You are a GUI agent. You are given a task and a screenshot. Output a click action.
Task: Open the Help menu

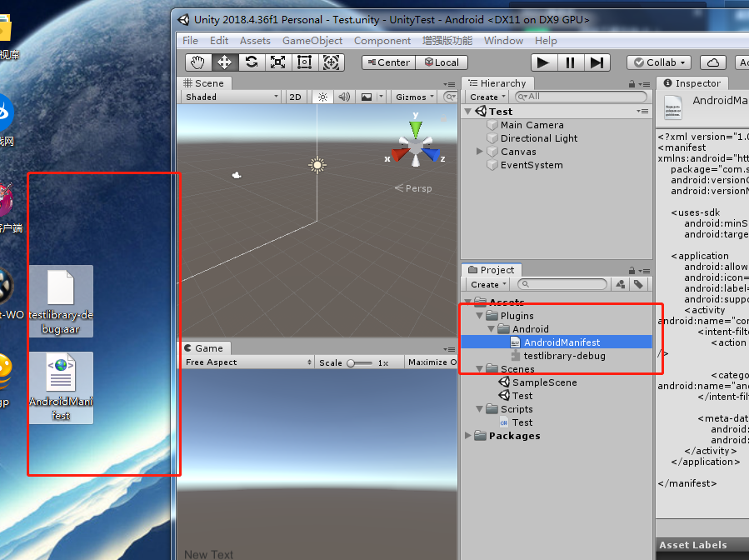point(546,41)
